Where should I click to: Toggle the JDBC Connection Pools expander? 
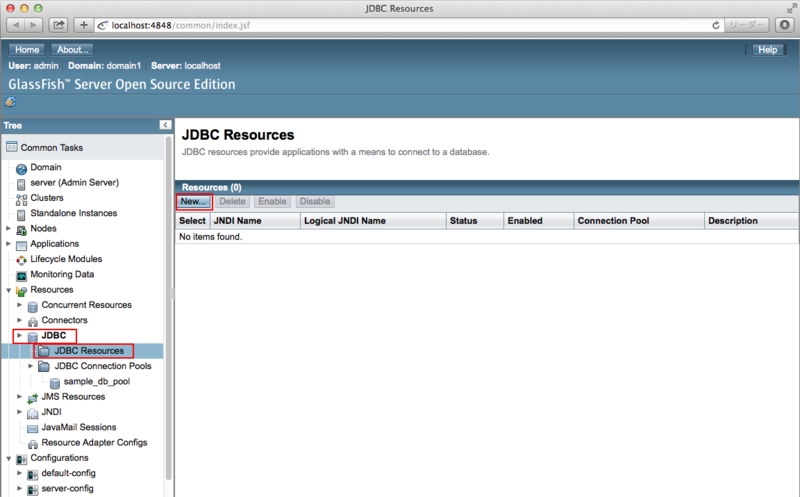[x=31, y=366]
